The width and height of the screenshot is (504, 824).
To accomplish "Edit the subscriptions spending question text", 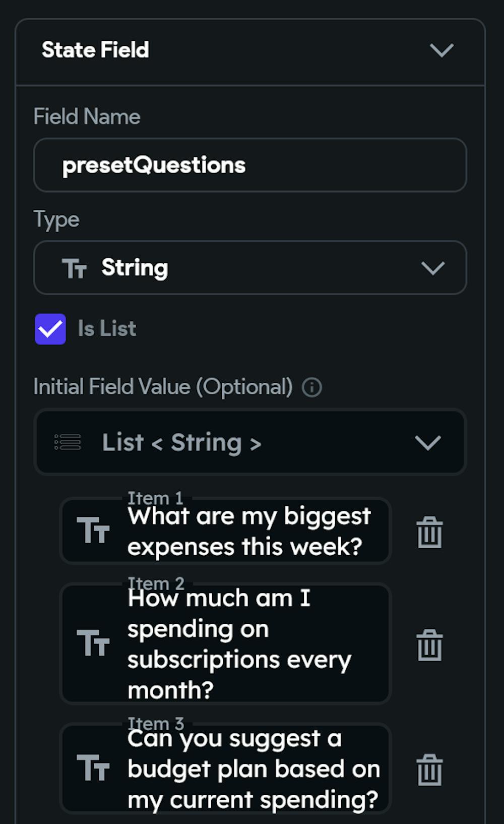I will (x=239, y=644).
